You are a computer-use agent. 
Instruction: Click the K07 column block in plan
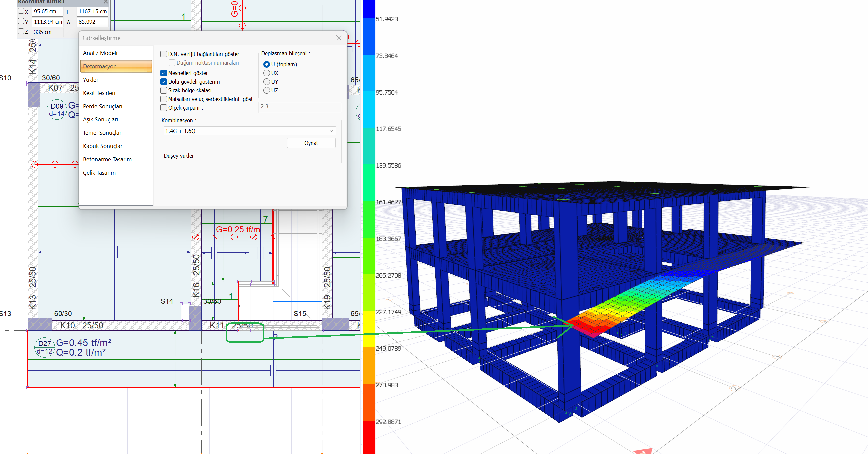(34, 95)
